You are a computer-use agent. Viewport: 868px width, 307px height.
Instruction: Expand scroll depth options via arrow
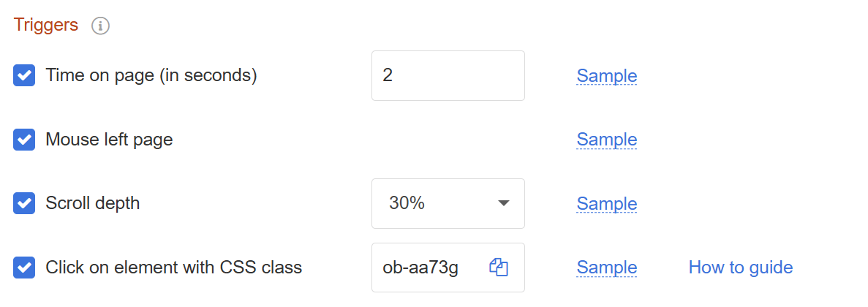tap(503, 203)
